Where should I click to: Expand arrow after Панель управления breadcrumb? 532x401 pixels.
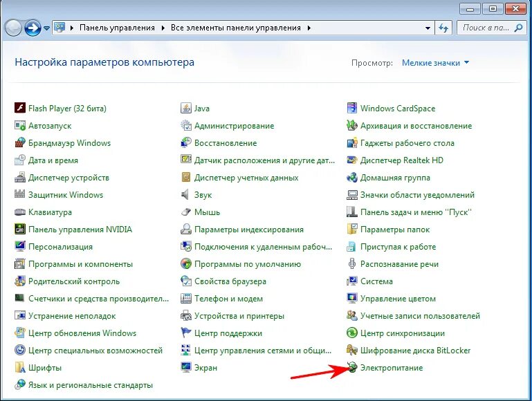[x=163, y=28]
